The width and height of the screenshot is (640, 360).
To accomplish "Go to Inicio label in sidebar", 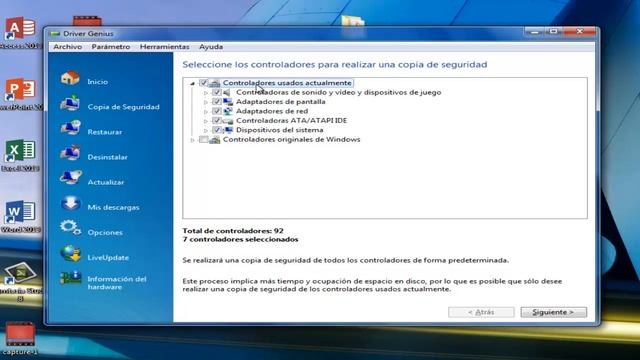I will 98,82.
